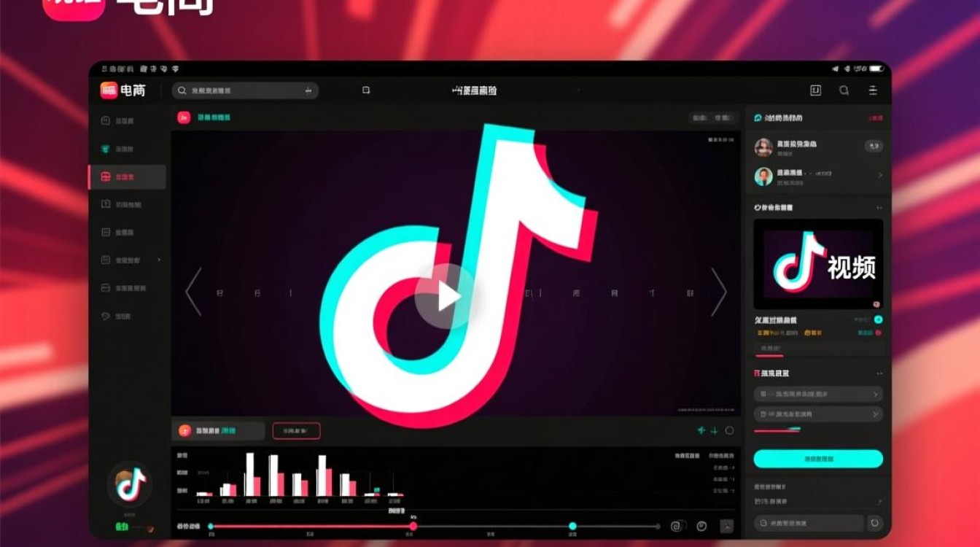The image size is (980, 547).
Task: Go to the next slide with the right chevron
Action: coord(718,292)
